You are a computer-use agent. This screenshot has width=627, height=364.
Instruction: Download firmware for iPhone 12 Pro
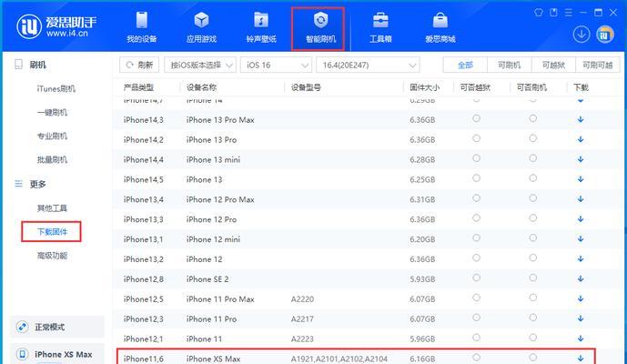[x=581, y=219]
